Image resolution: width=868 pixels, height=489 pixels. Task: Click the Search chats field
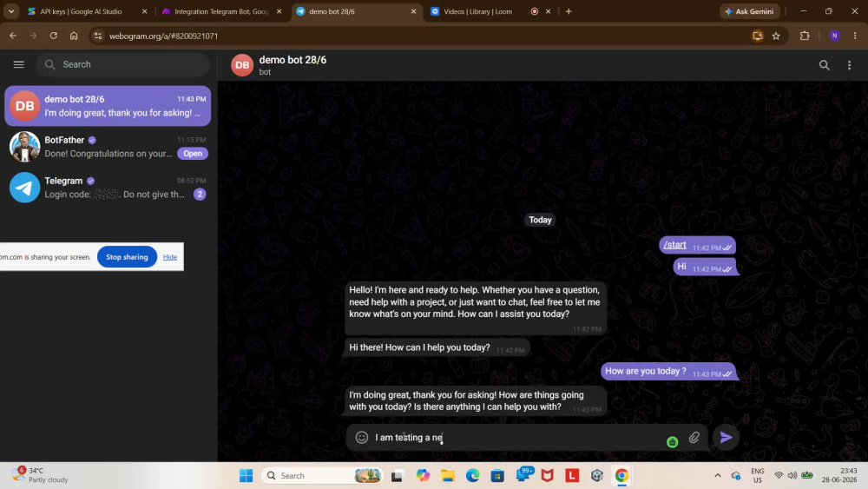pyautogui.click(x=123, y=64)
